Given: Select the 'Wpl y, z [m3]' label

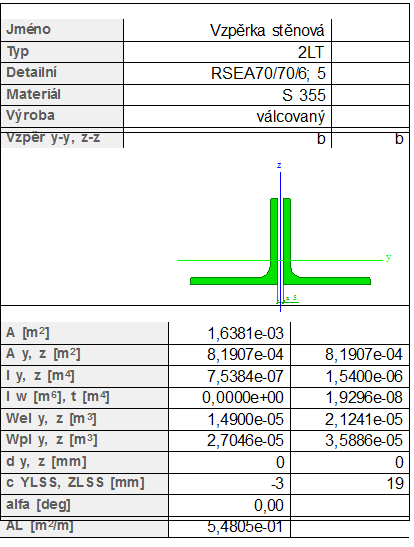Looking at the screenshot, I should point(52,440).
